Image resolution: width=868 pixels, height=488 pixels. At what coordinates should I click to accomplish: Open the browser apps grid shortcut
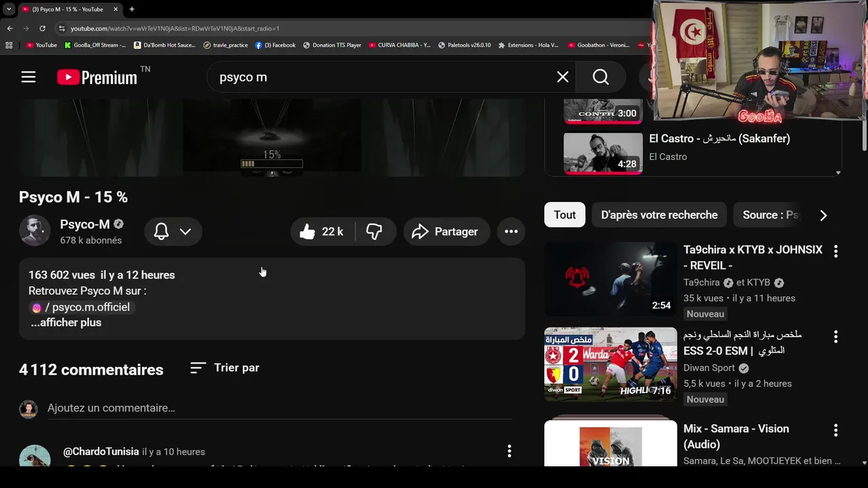pyautogui.click(x=9, y=45)
